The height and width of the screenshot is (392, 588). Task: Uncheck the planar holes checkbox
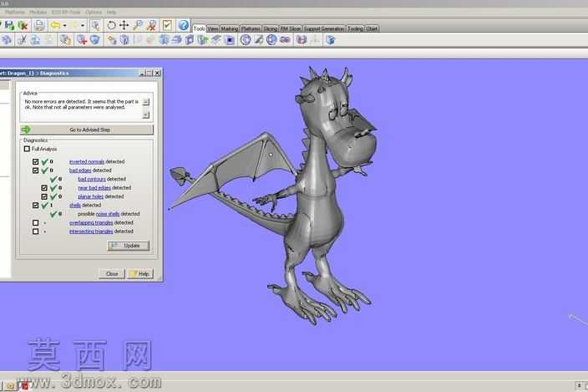44,196
